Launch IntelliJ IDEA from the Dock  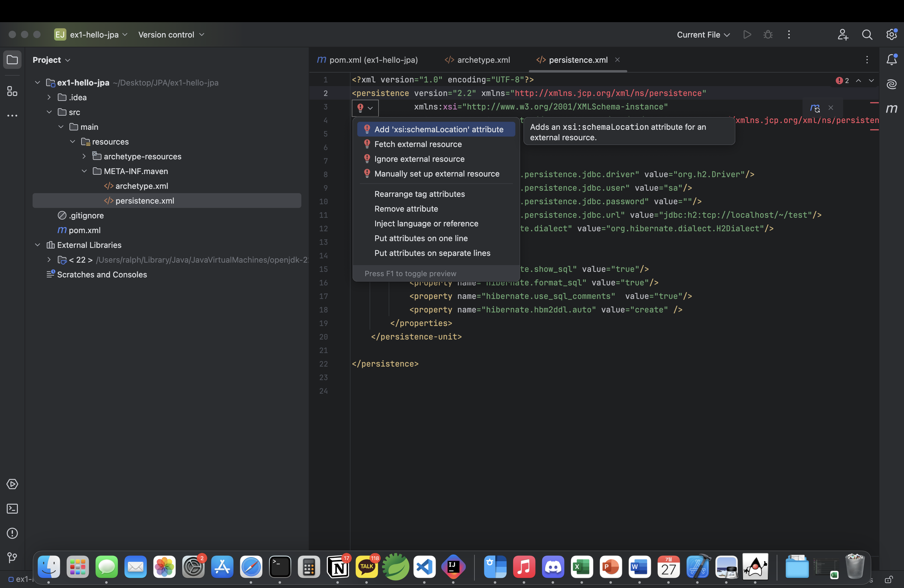453,567
